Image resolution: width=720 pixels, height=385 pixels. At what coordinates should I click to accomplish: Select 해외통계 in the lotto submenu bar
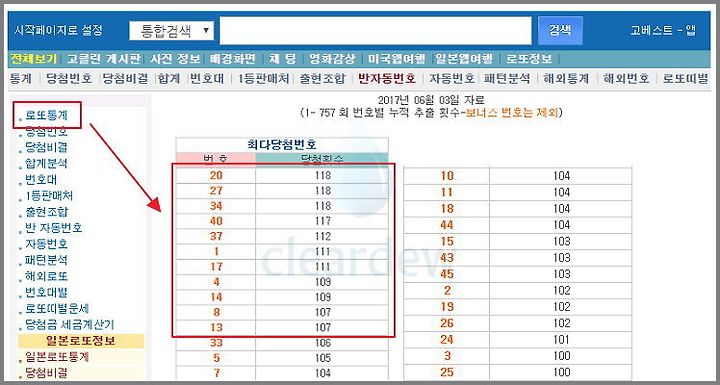point(566,79)
